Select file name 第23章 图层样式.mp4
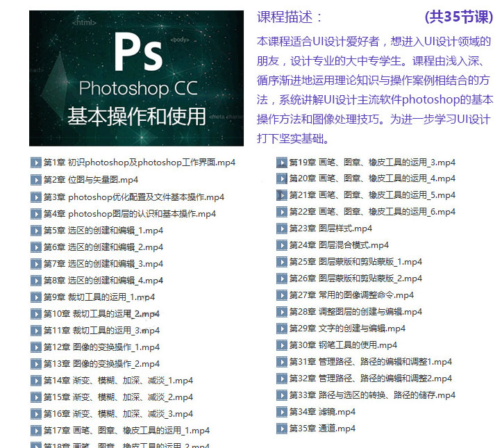 [331, 229]
